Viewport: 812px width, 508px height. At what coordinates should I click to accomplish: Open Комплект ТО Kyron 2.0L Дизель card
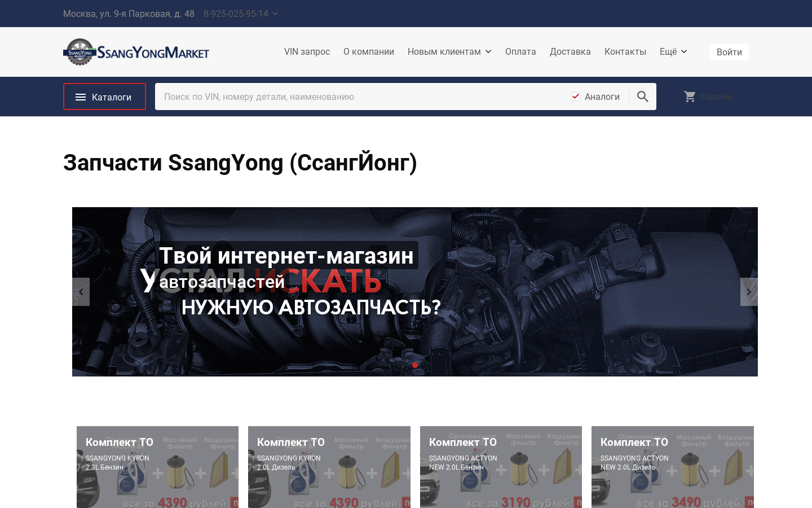click(329, 467)
